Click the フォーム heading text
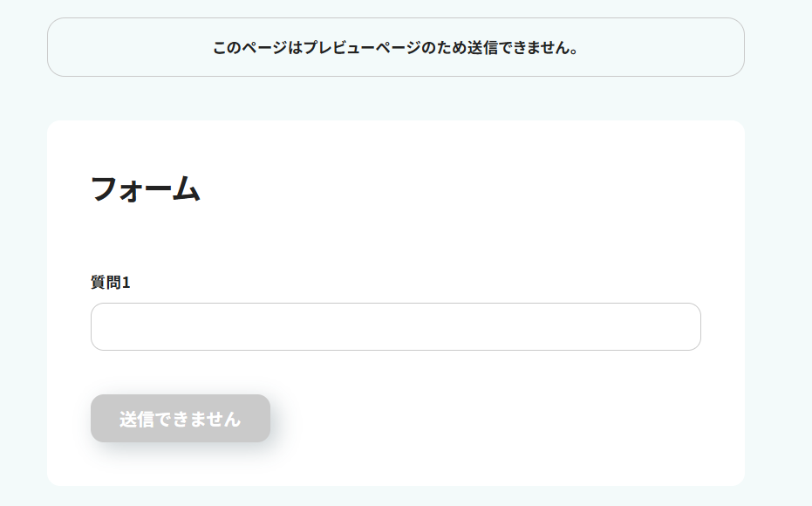The height and width of the screenshot is (506, 812). tap(145, 188)
